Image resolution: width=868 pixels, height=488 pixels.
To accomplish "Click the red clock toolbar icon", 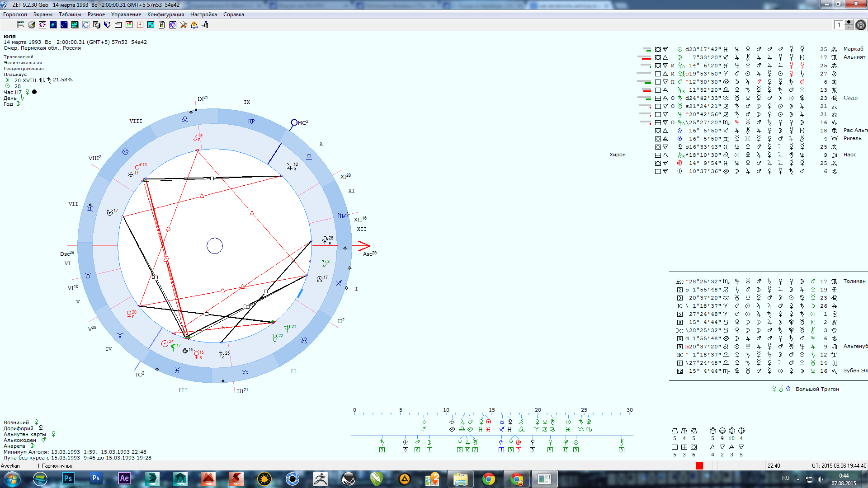I will click(x=140, y=25).
